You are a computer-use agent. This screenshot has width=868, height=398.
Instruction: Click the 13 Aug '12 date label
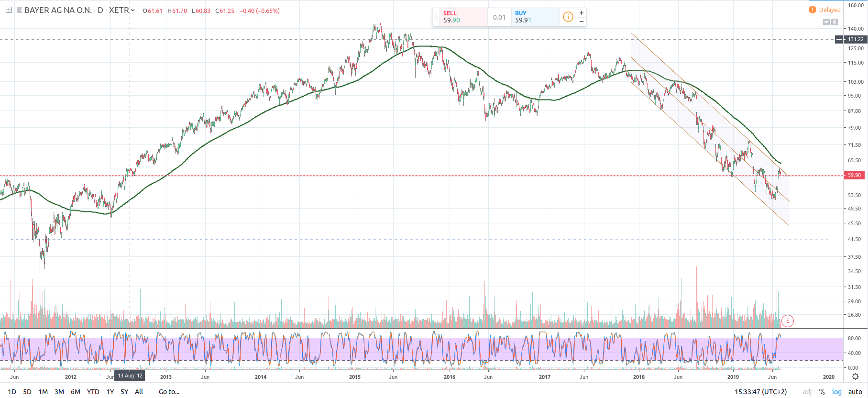coord(130,376)
